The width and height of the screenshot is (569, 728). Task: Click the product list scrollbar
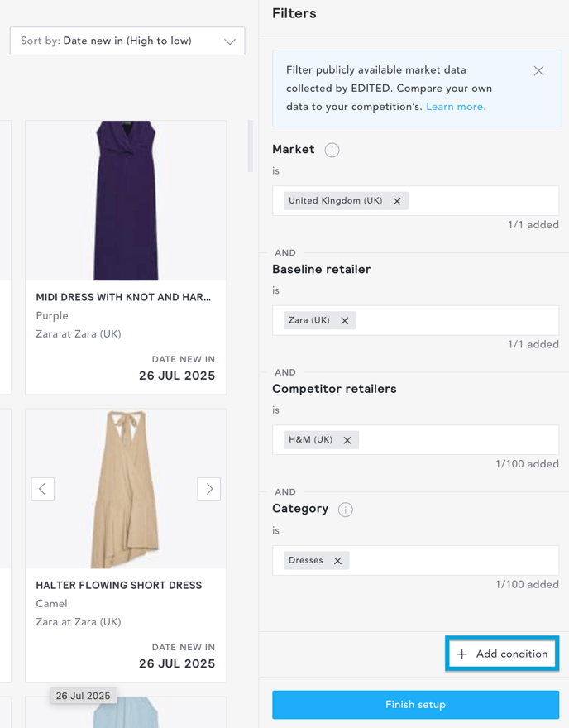point(251,146)
